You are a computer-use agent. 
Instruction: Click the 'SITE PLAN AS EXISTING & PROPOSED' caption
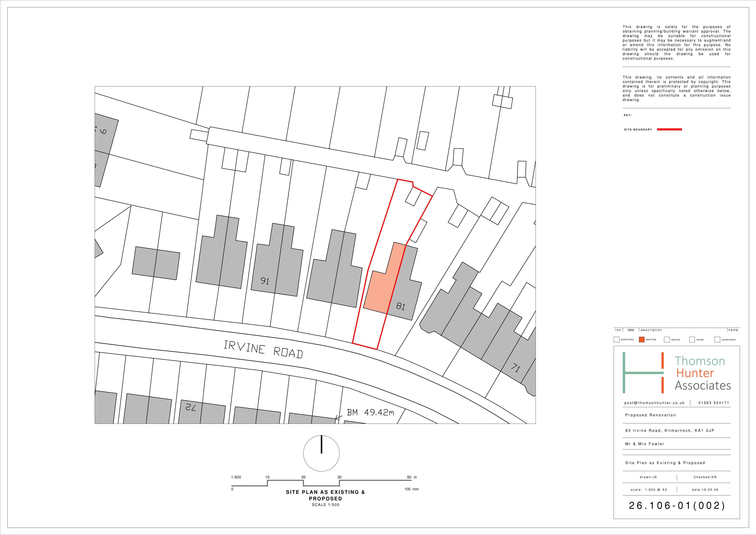pyautogui.click(x=325, y=495)
